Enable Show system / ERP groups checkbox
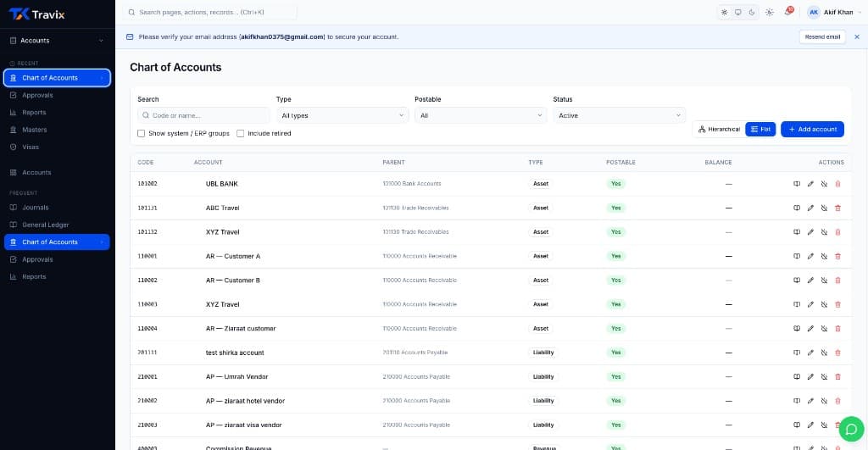868x450 pixels. [142, 133]
